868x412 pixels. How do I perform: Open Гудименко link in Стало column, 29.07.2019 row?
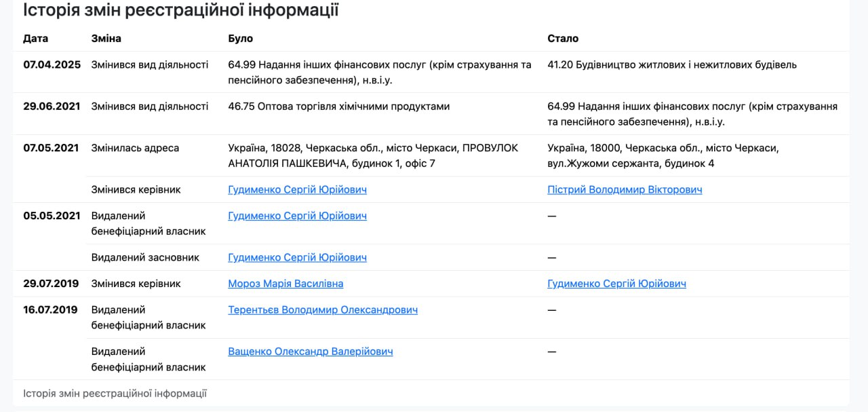616,284
